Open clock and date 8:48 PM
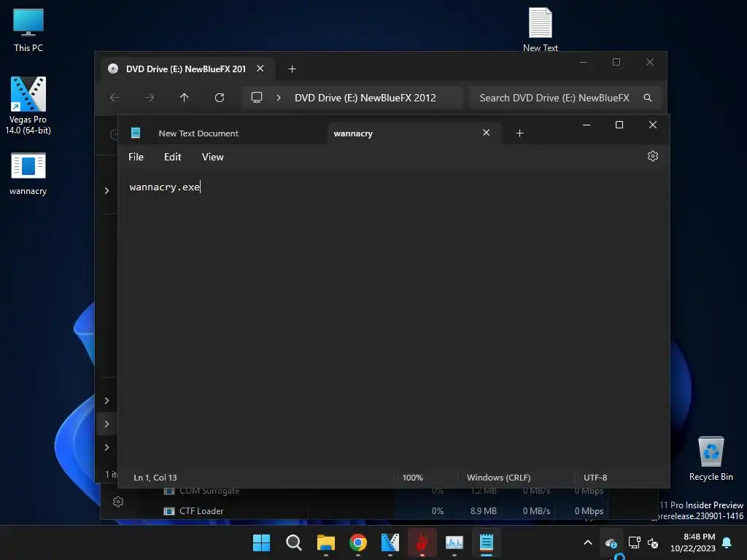Viewport: 747px width, 560px height. (x=693, y=542)
